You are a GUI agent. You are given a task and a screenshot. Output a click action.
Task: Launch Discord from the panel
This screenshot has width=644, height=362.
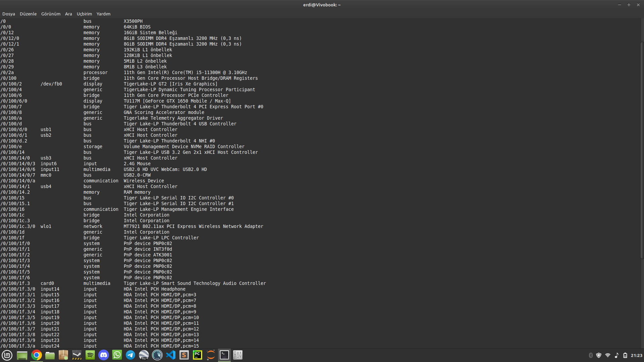(104, 355)
